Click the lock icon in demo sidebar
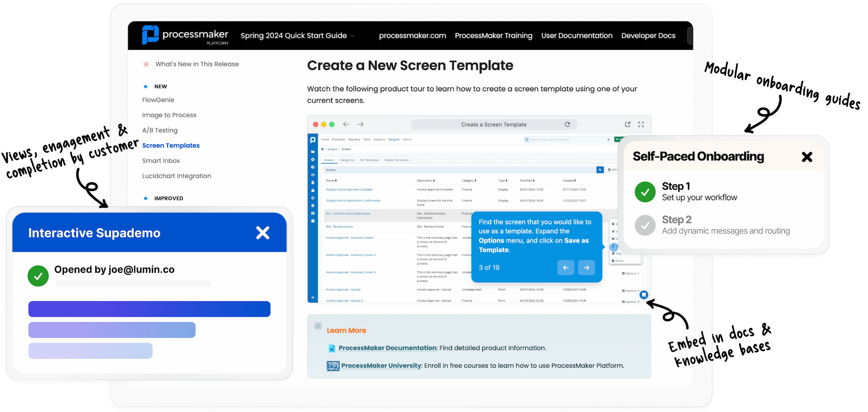Image resolution: width=868 pixels, height=412 pixels. coord(313,190)
